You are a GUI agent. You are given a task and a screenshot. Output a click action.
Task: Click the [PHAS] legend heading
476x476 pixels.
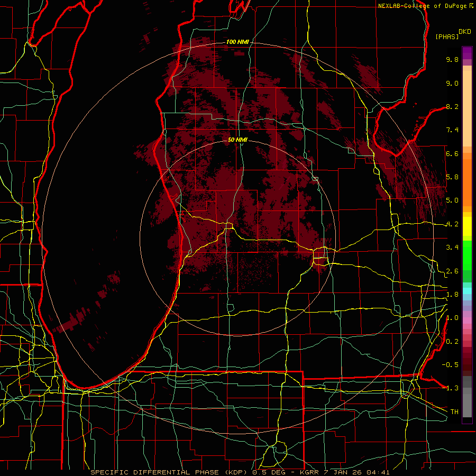click(447, 37)
